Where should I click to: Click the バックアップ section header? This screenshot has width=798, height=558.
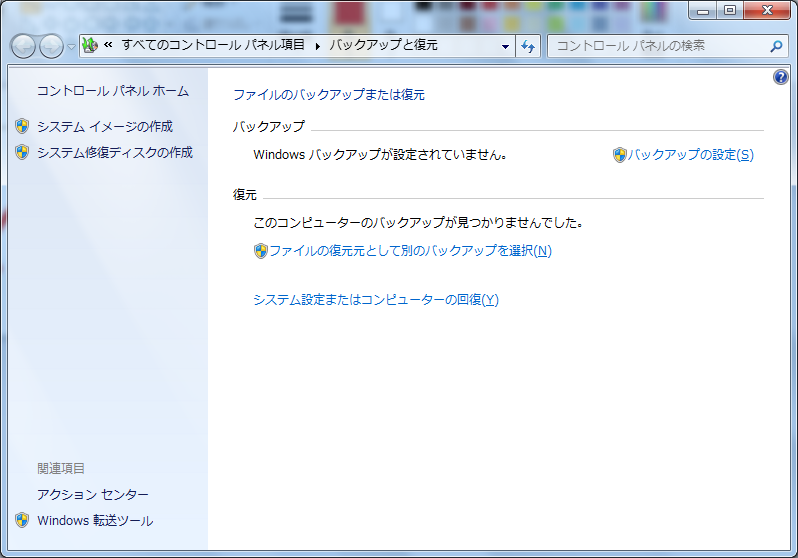click(269, 126)
